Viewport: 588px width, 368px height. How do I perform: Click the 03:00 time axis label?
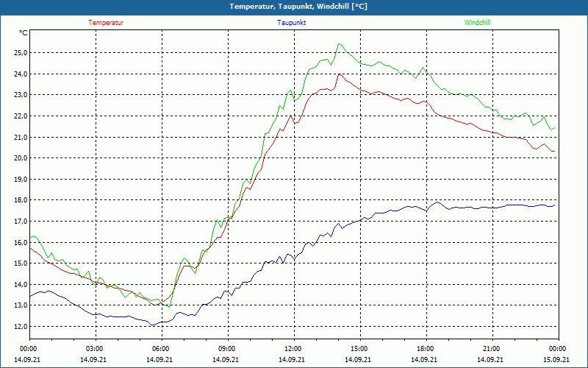(x=96, y=349)
